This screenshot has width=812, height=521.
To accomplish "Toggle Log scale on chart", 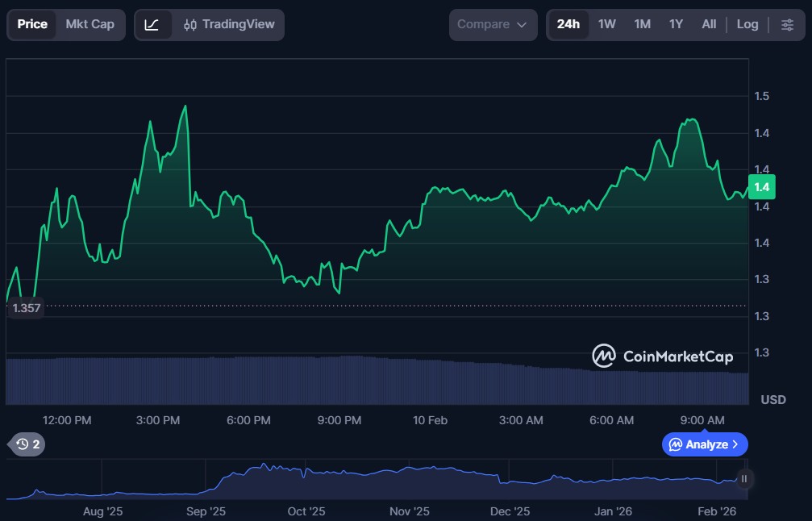I will (x=747, y=24).
